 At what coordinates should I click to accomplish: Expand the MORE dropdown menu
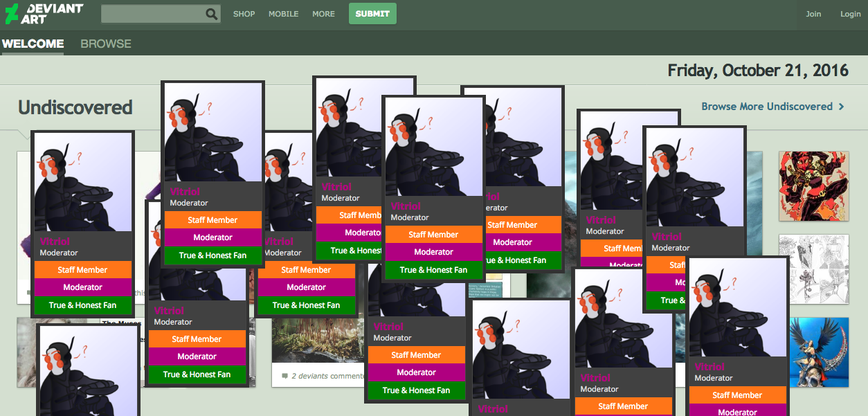(323, 14)
